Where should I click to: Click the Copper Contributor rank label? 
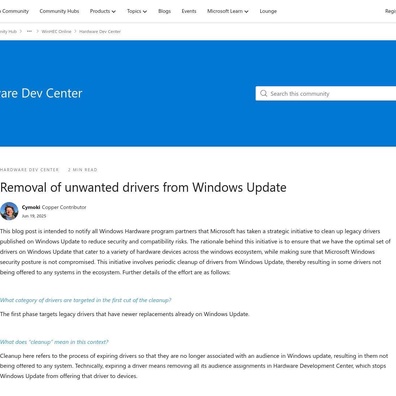click(x=64, y=207)
